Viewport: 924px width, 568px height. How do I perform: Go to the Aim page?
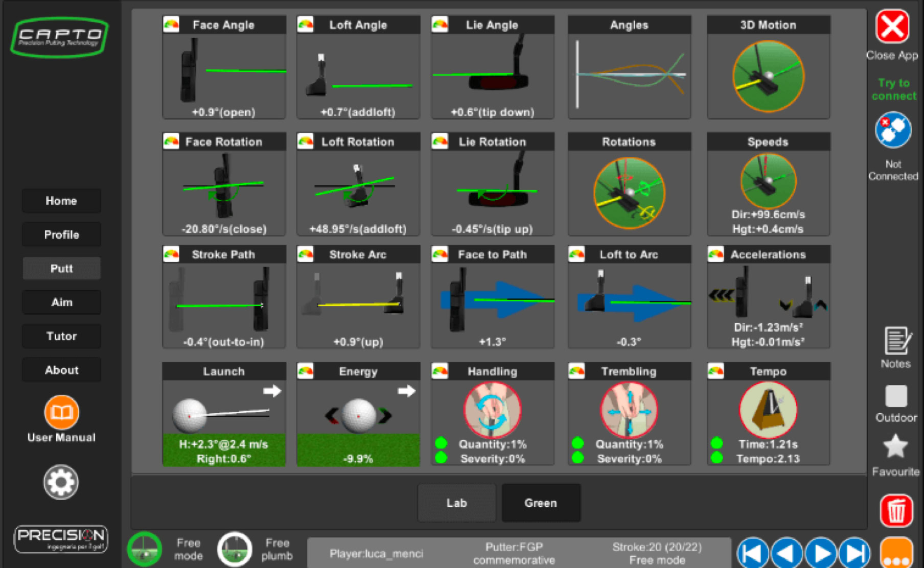coord(61,302)
